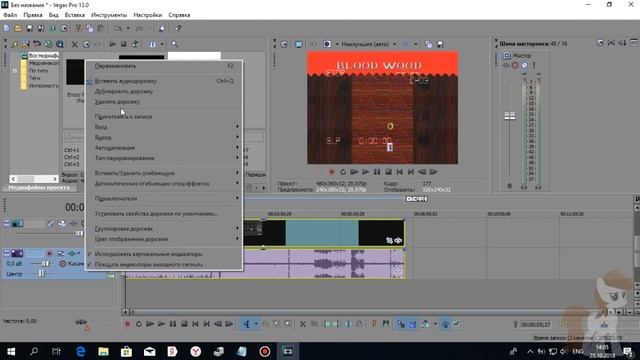Click the Undo arrow in the main toolbar
The height and width of the screenshot is (360, 640).
click(x=118, y=28)
